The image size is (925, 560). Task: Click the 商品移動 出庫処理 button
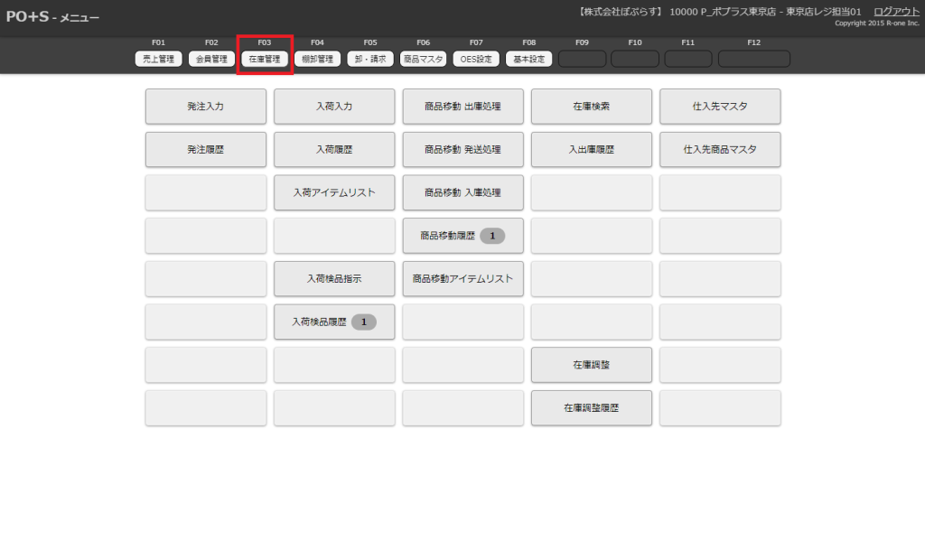coord(462,107)
